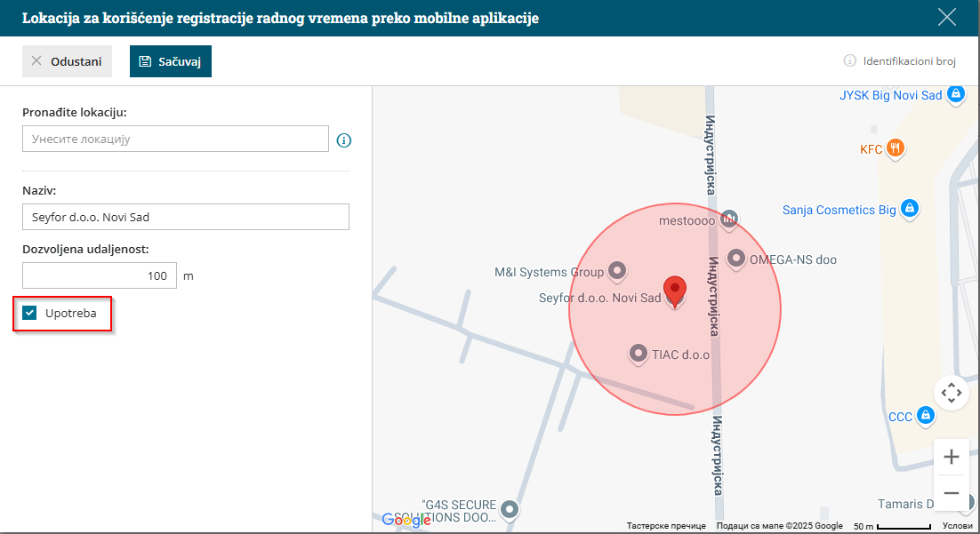Focus the Pronađite lokaciju search field
Viewport: 980px width, 534px height.
pyautogui.click(x=175, y=139)
